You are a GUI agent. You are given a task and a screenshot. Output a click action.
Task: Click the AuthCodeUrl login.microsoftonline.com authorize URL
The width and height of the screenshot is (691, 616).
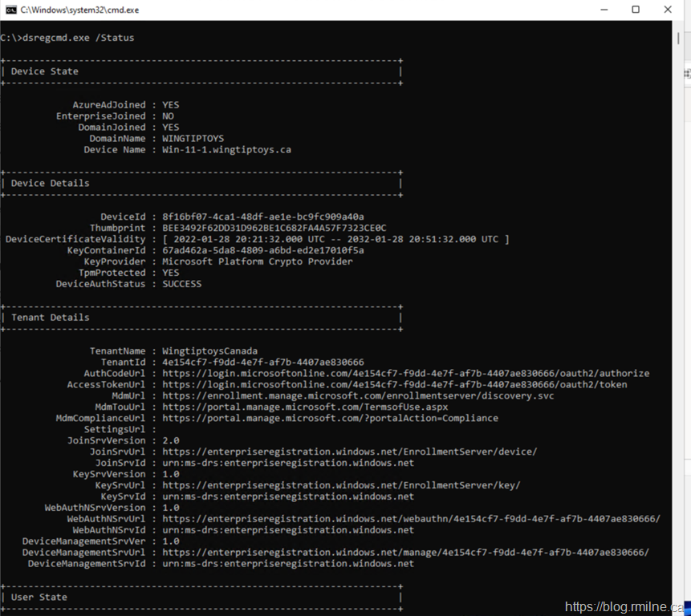pos(405,373)
